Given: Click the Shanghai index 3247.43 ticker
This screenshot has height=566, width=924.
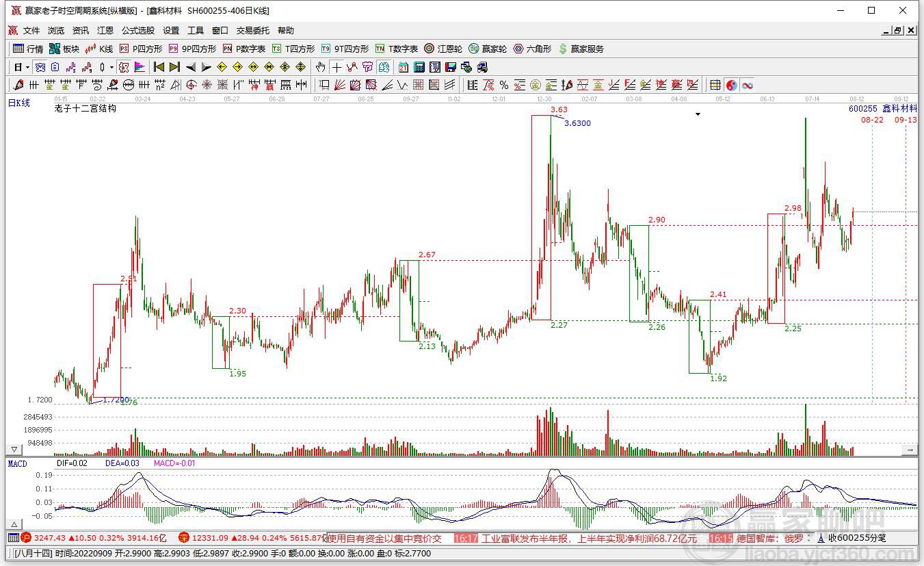Looking at the screenshot, I should (x=49, y=538).
